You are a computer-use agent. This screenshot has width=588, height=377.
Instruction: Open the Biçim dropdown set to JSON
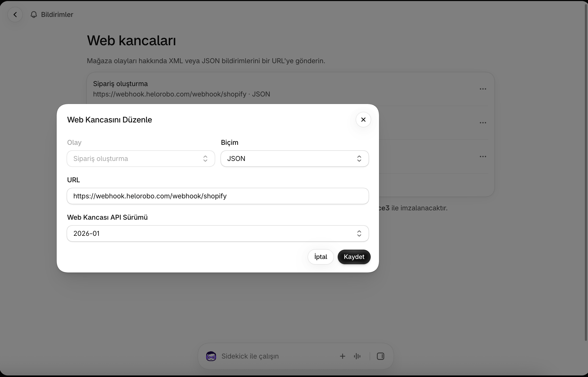coord(295,159)
